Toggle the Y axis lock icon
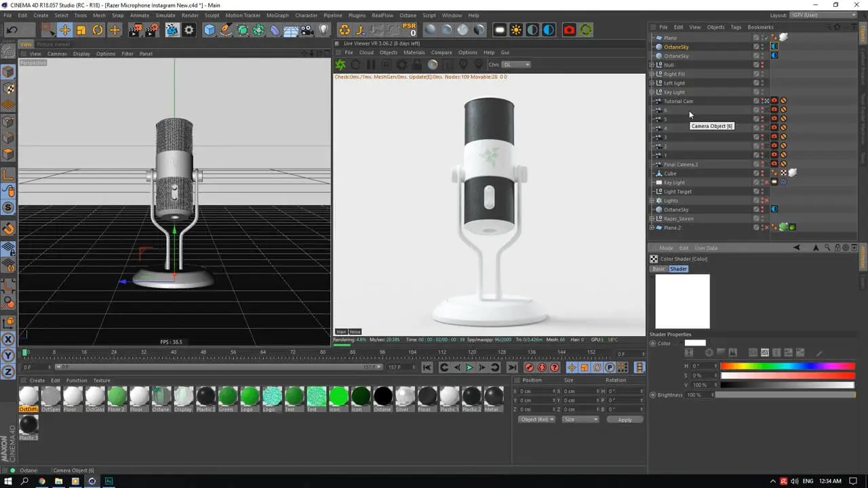Image resolution: width=868 pixels, height=488 pixels. point(9,356)
